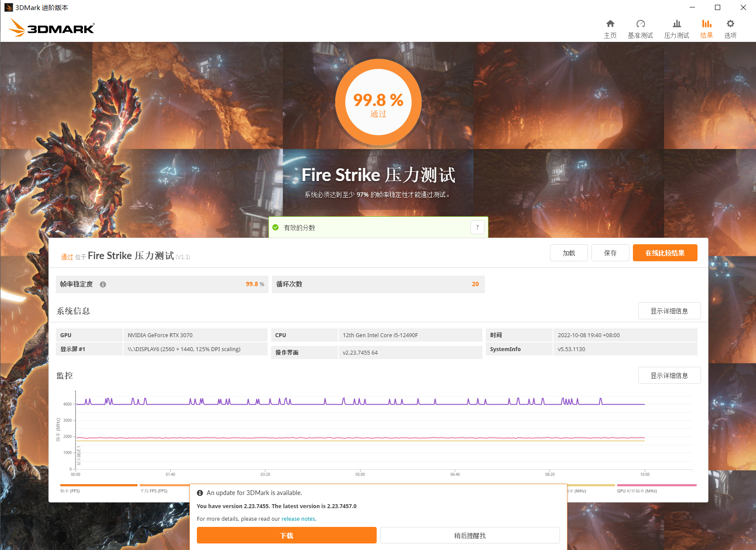Toggle the 平均 FPS legend line
756x550 pixels.
tap(164, 488)
